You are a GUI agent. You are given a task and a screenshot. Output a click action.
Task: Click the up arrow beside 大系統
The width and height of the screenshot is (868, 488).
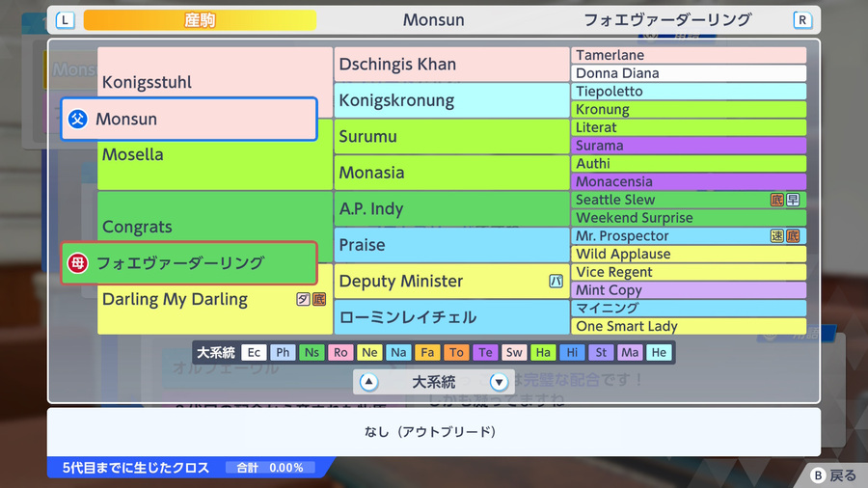[x=368, y=382]
